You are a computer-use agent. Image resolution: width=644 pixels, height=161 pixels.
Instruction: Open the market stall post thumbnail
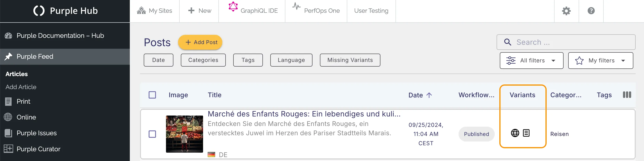(x=184, y=134)
